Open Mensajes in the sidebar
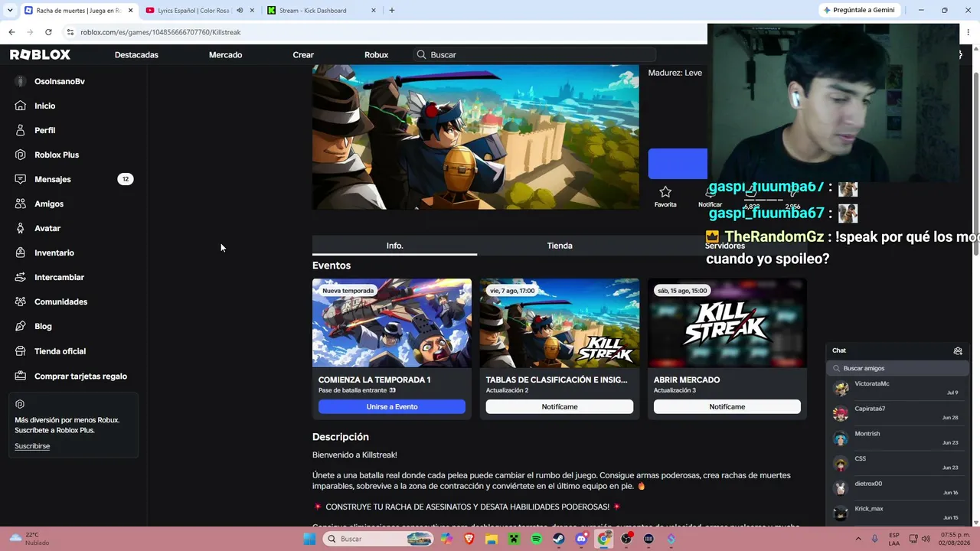This screenshot has height=551, width=980. (52, 179)
